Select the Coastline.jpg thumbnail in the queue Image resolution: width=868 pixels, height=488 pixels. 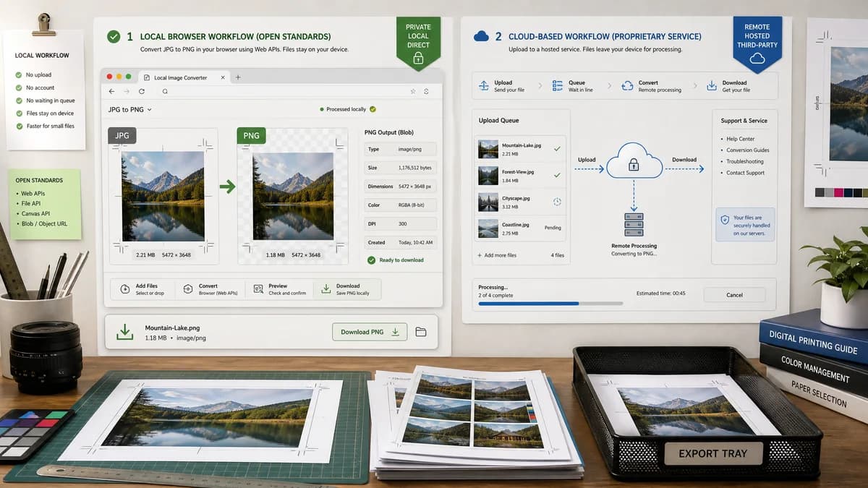[x=488, y=228]
